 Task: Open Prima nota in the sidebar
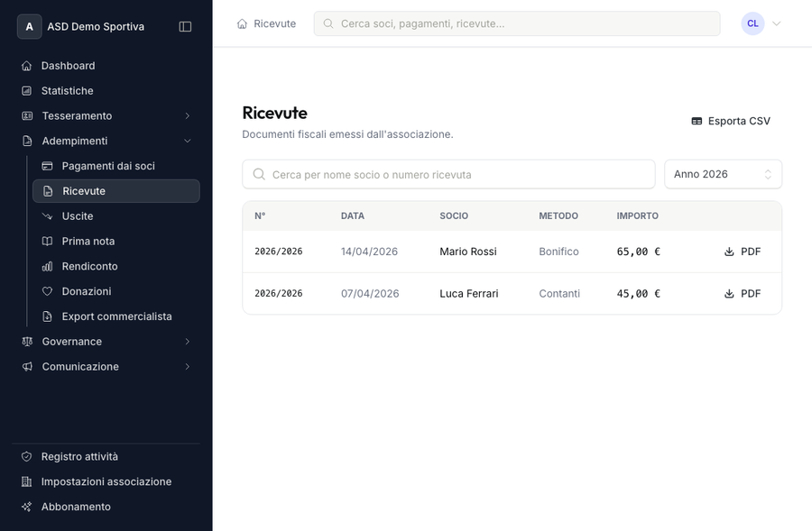point(88,242)
